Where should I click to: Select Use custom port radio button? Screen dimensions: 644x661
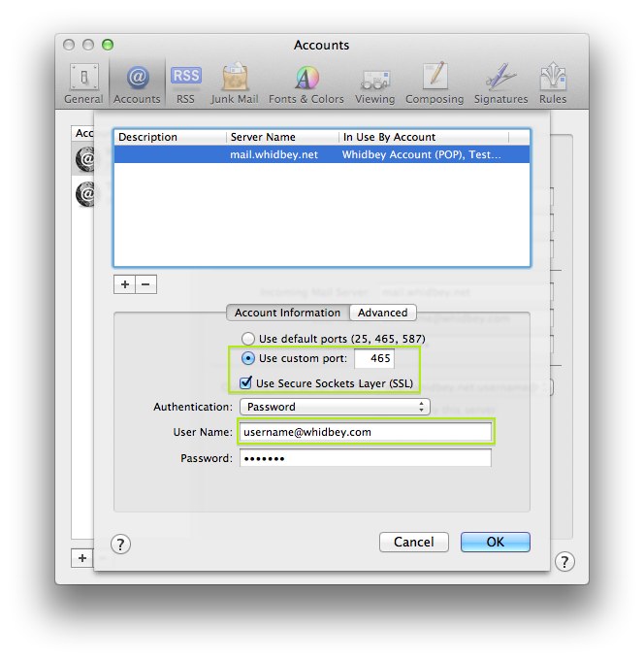pos(248,358)
